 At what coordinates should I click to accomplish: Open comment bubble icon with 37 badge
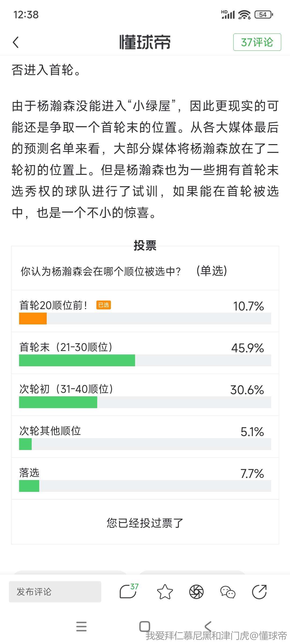point(129,591)
